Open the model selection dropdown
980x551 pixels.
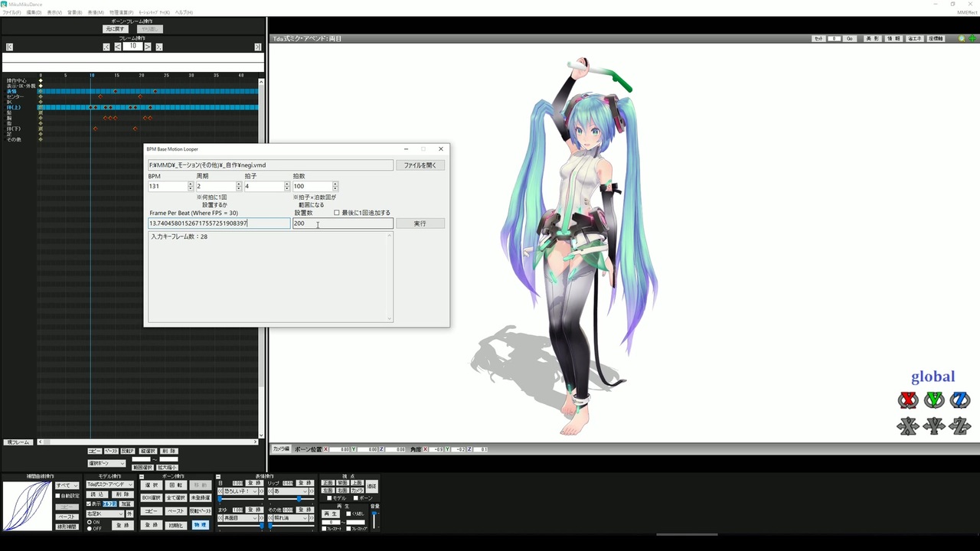click(x=109, y=484)
